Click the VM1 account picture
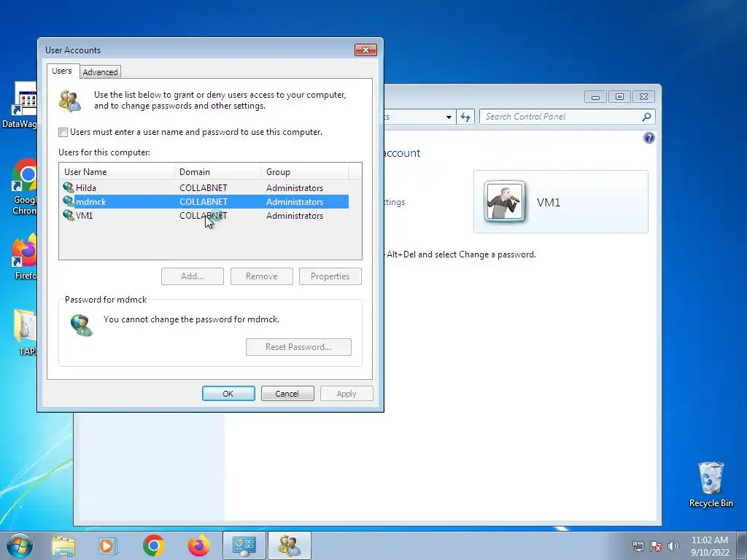The image size is (747, 560). (x=505, y=202)
